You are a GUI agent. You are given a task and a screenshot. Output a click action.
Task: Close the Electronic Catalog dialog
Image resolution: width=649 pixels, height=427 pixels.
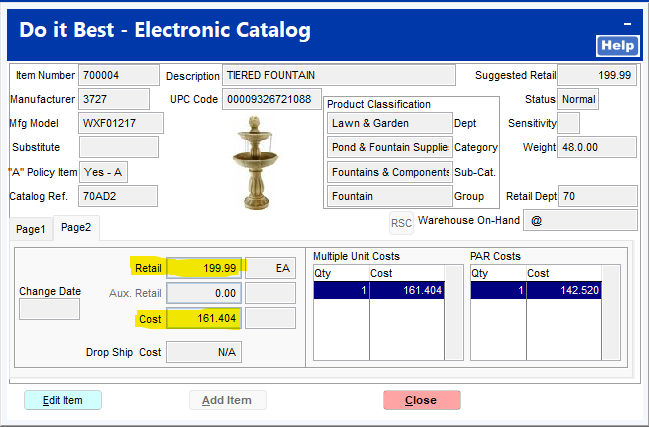click(422, 400)
